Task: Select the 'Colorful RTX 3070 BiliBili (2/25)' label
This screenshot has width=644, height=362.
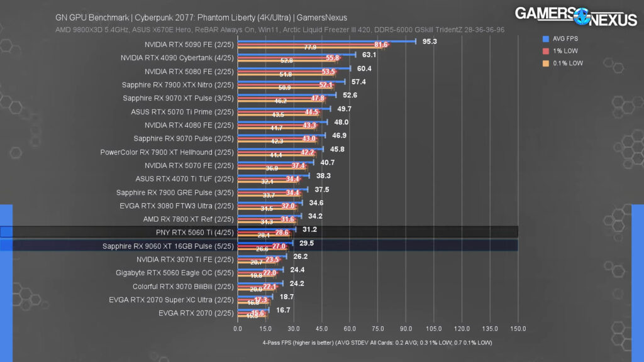Action: pos(183,287)
